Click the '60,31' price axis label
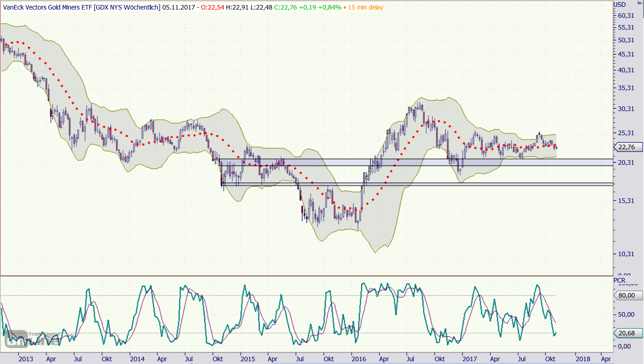 point(626,15)
